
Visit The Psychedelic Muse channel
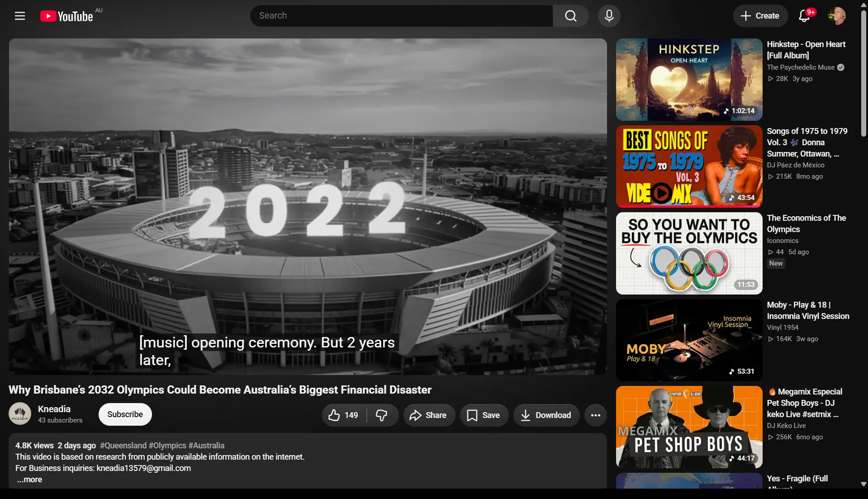point(801,67)
